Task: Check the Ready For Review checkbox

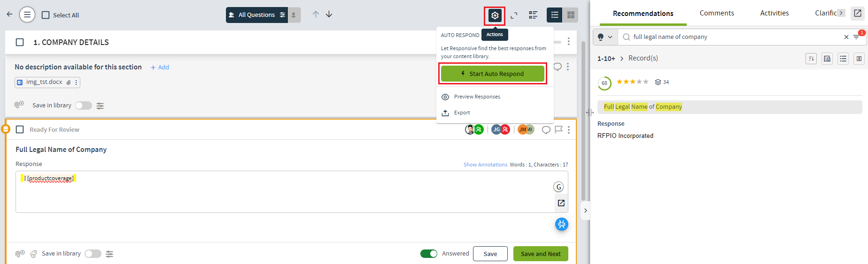Action: tap(20, 129)
